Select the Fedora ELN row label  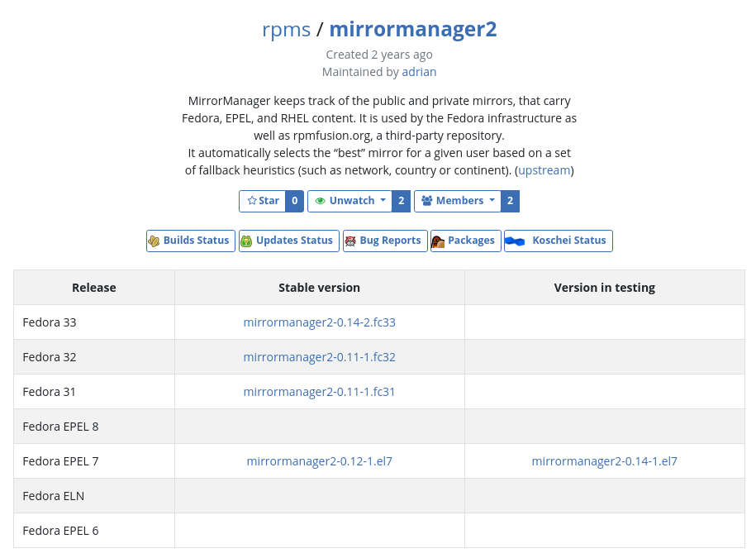pyautogui.click(x=54, y=496)
